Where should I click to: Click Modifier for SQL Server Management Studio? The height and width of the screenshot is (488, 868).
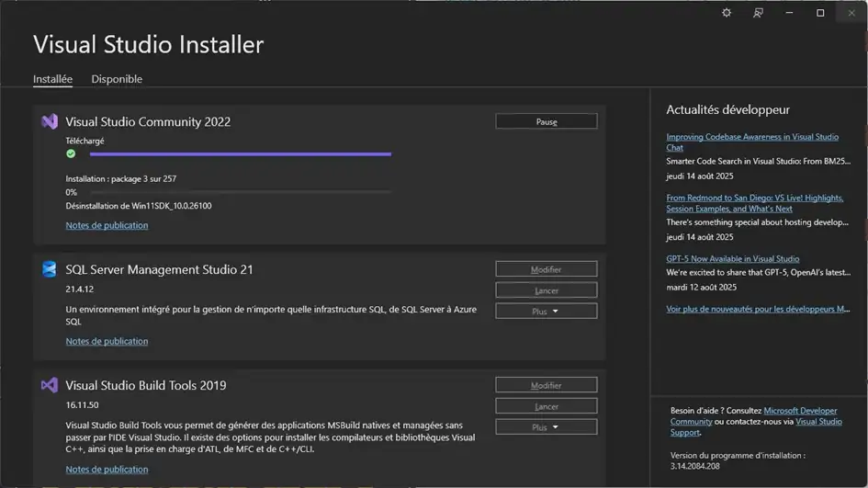coord(547,269)
